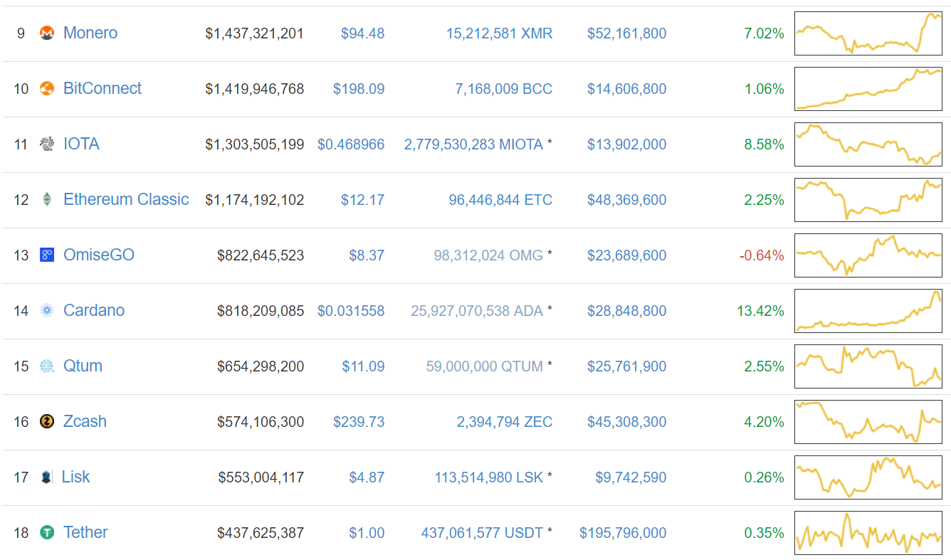Open Zcash circulating supply 2,394,794 ZEC
951x560 pixels.
tap(504, 422)
